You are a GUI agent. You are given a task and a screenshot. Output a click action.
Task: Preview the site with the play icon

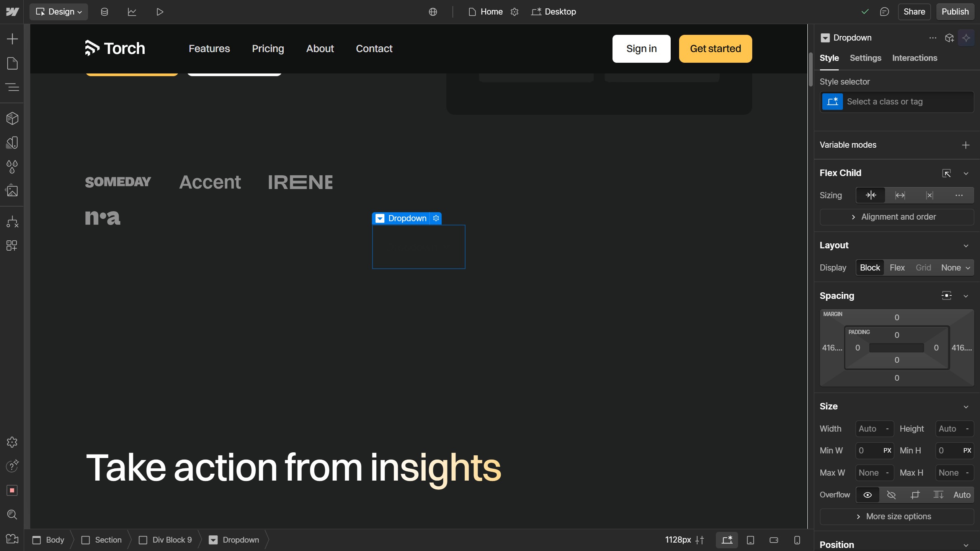click(x=160, y=11)
